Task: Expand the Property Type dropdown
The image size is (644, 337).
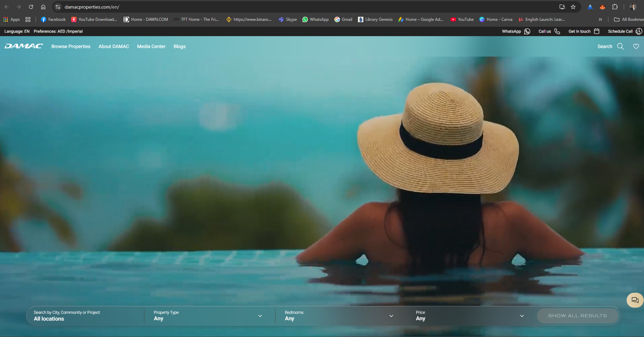Action: [208, 316]
